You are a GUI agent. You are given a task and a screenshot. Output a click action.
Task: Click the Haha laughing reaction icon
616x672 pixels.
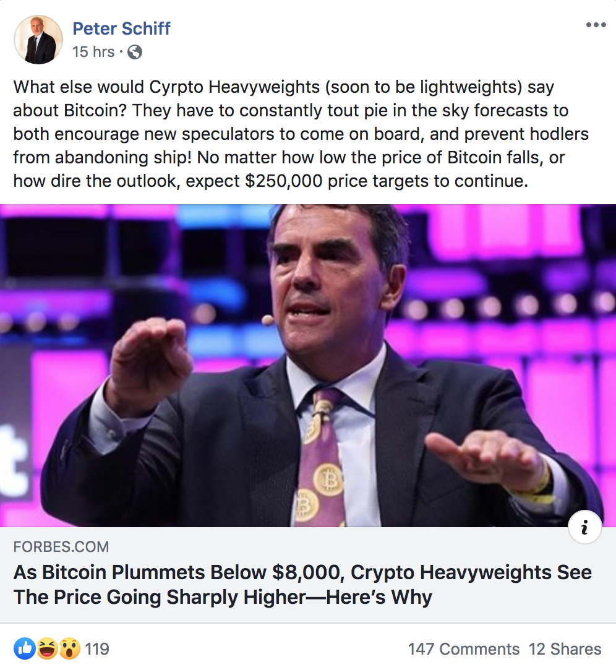(x=48, y=648)
